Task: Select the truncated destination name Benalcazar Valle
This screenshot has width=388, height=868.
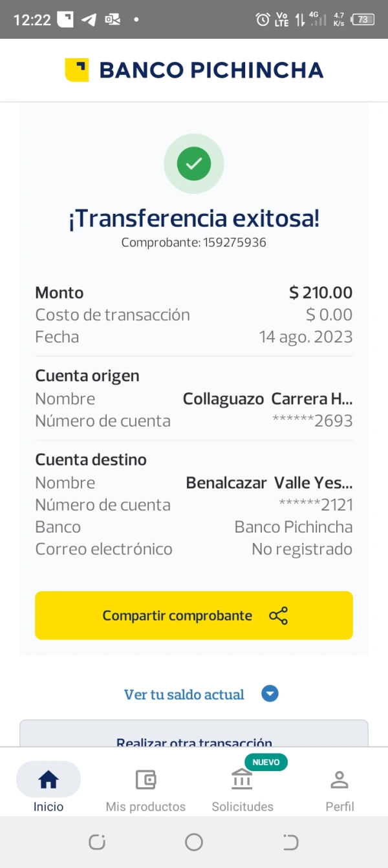Action: [269, 482]
